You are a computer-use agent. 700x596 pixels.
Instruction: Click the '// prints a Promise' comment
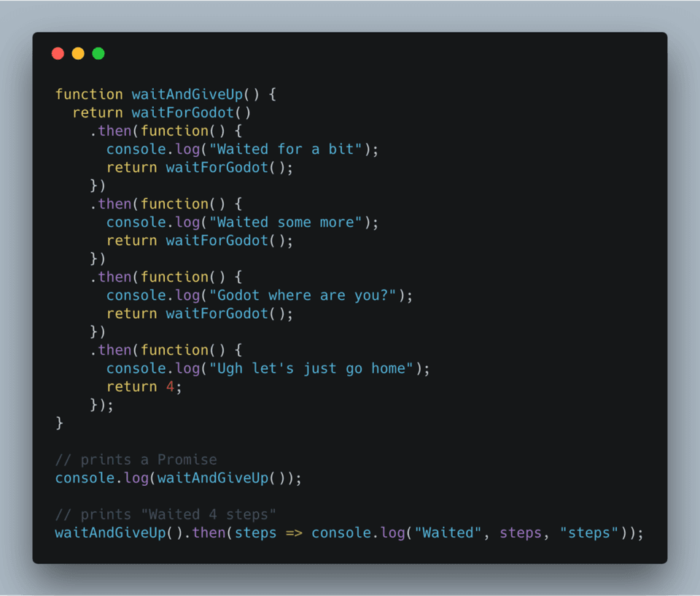[x=136, y=460]
